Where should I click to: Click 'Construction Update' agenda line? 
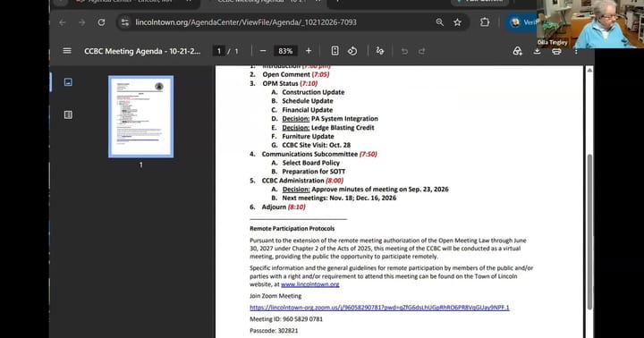(313, 92)
